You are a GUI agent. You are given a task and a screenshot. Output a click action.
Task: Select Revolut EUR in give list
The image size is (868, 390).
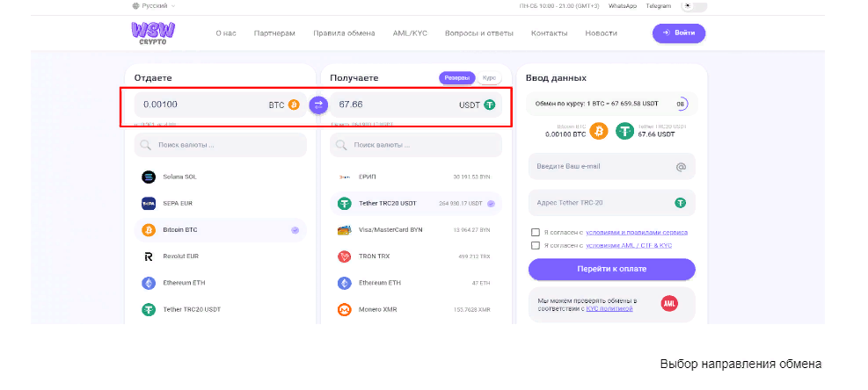point(180,256)
